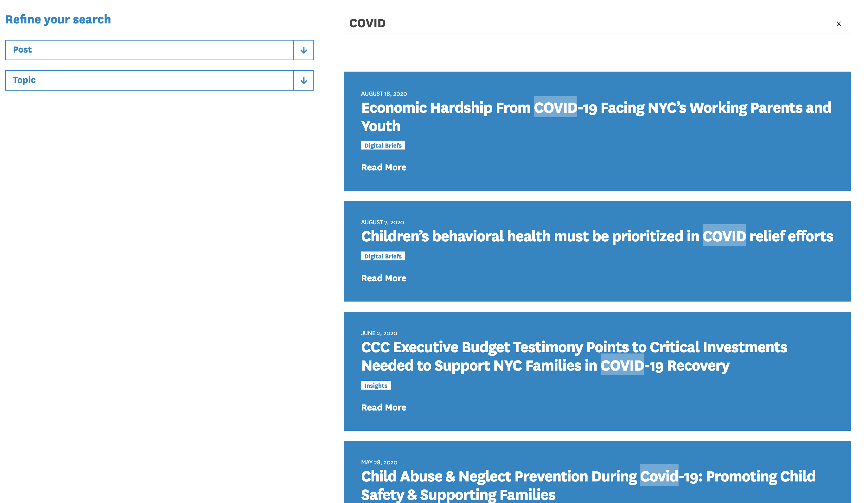The width and height of the screenshot is (868, 503).
Task: Open the COVID relief efforts article title
Action: 597,236
